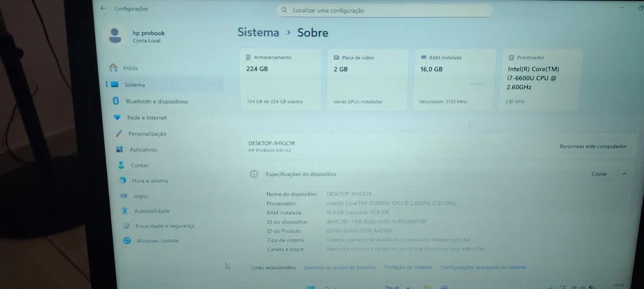
Task: Click the Sistema breadcrumb in the header
Action: click(258, 33)
